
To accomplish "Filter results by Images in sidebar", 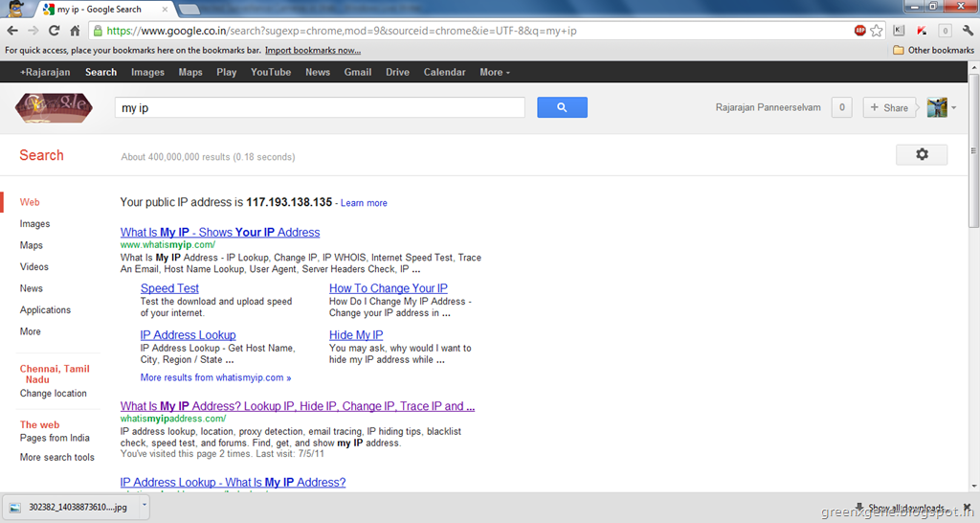I will click(34, 223).
